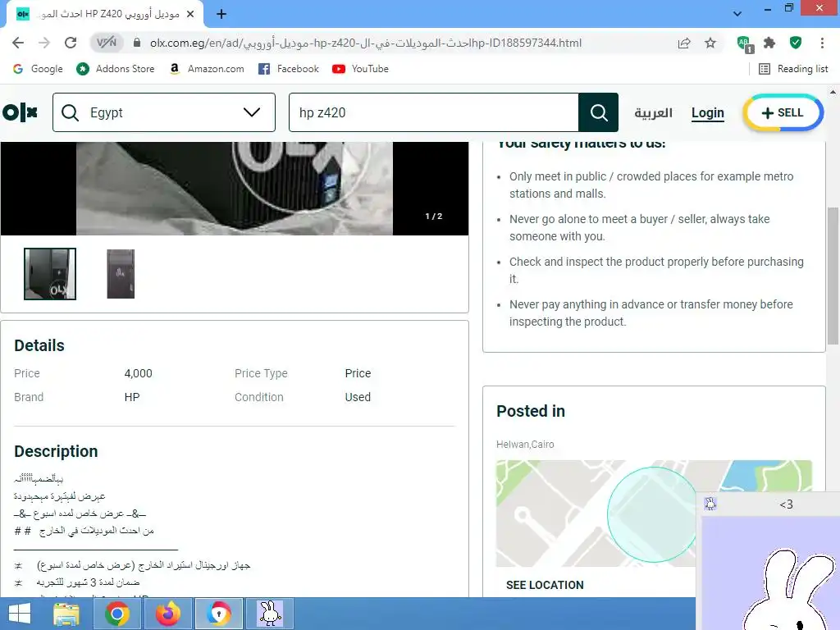
Task: Open Firefox from the taskbar
Action: click(x=167, y=614)
